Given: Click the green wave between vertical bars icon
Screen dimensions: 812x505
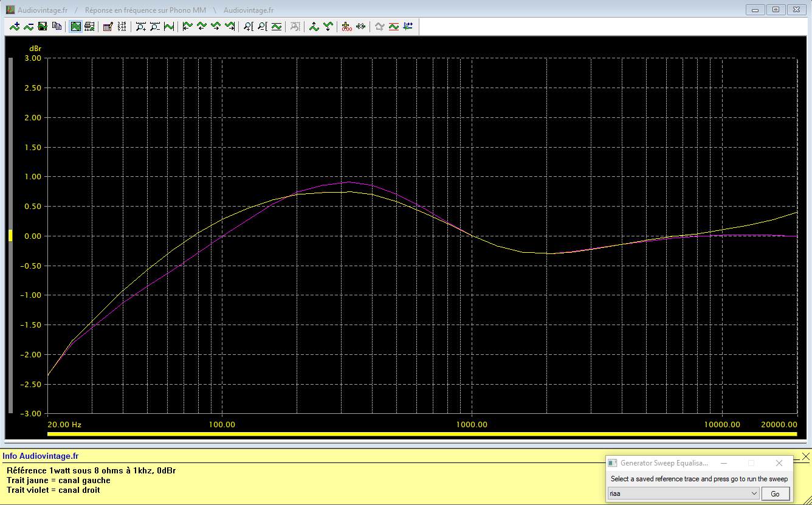Looking at the screenshot, I should [169, 27].
